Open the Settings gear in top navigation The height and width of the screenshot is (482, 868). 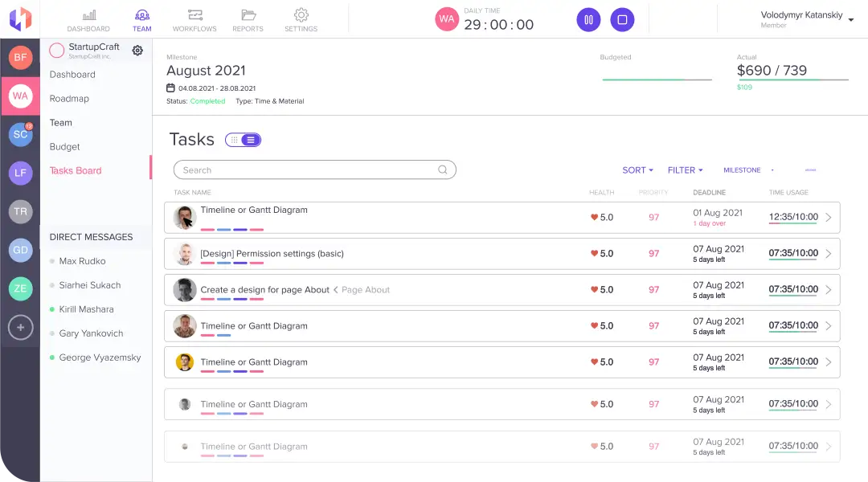pos(301,15)
